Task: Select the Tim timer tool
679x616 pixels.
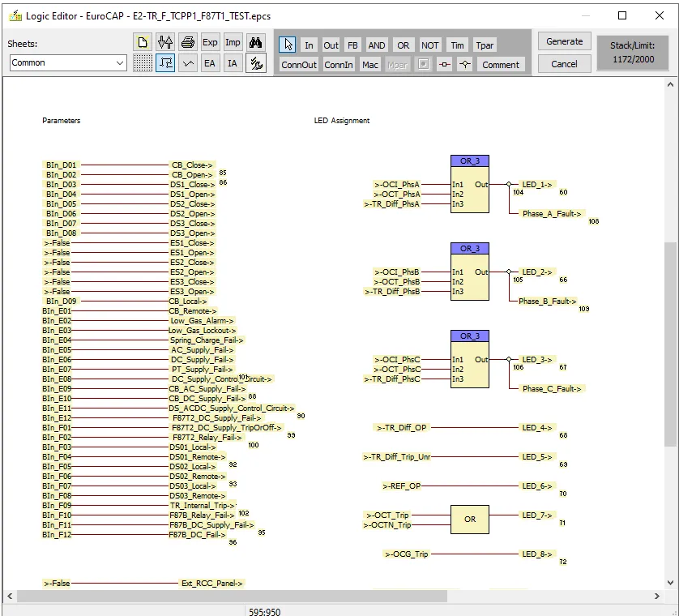Action: tap(457, 45)
